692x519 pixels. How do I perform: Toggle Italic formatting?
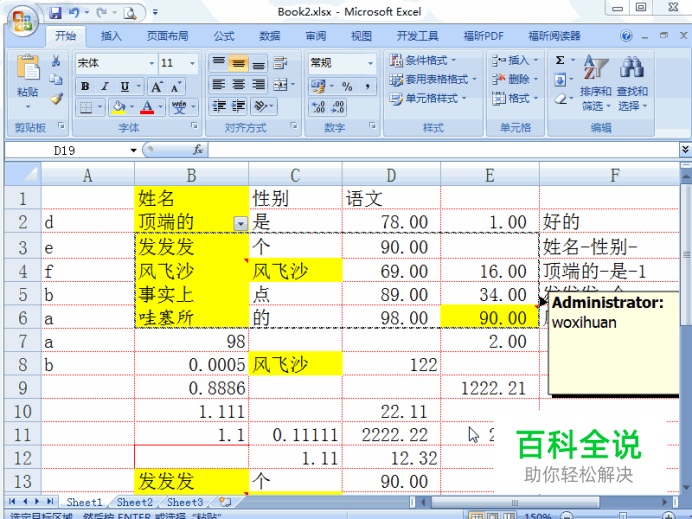105,86
